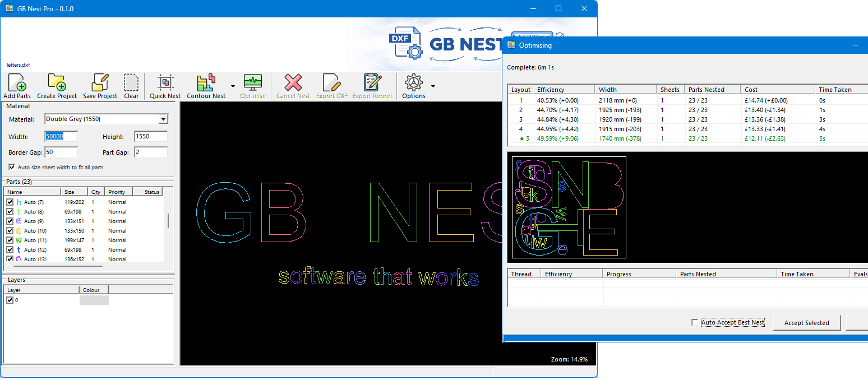Click the Export DXF toolbar icon
This screenshot has width=868, height=380.
coord(332,83)
